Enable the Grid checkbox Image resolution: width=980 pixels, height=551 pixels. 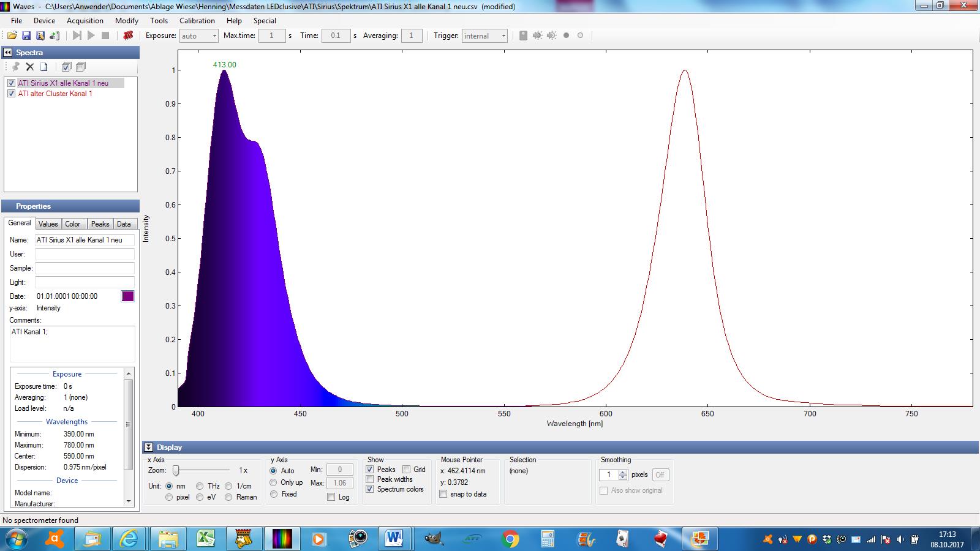click(x=407, y=470)
